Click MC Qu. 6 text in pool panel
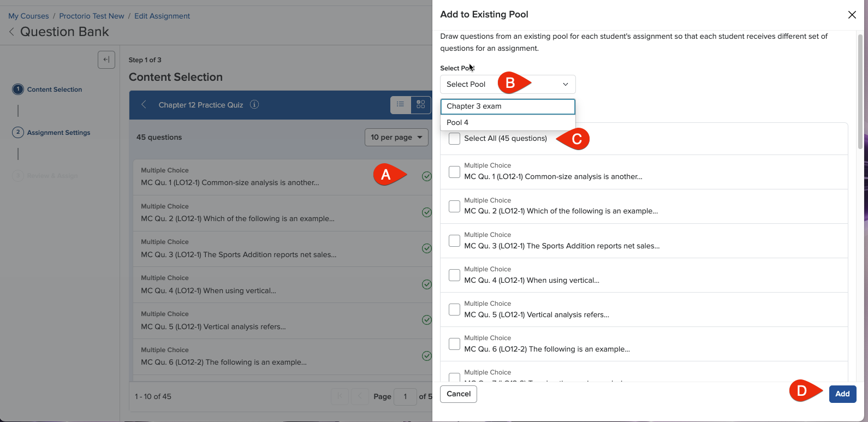Screen dimensions: 868x422 pyautogui.click(x=547, y=349)
